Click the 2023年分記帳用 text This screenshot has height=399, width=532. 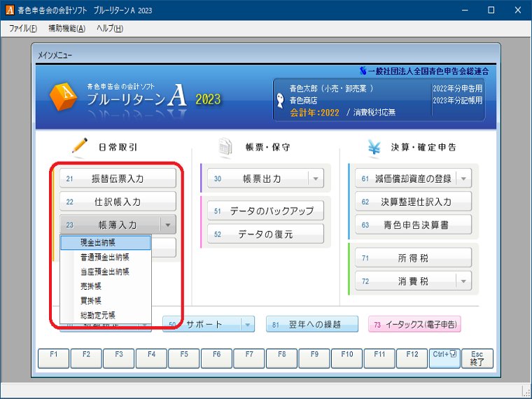coord(458,100)
